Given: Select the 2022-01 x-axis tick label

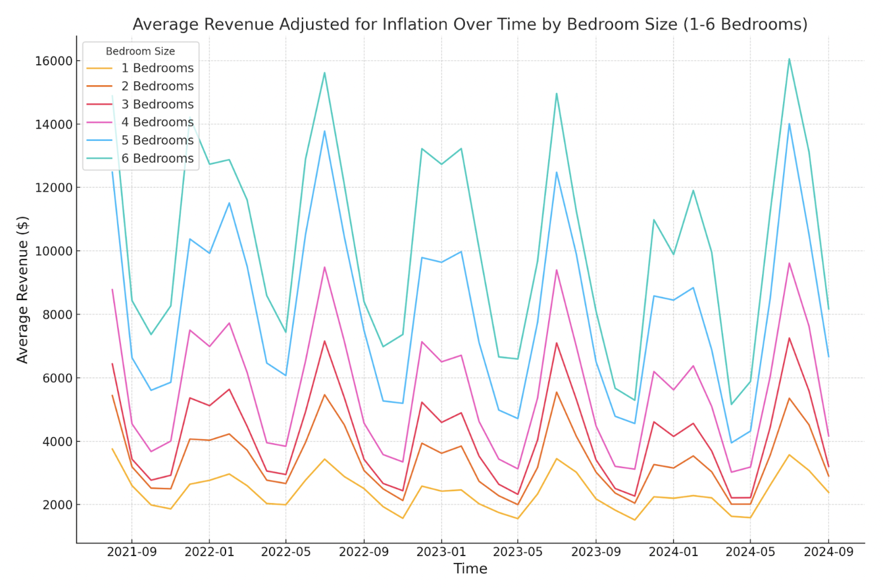Looking at the screenshot, I should pyautogui.click(x=209, y=552).
